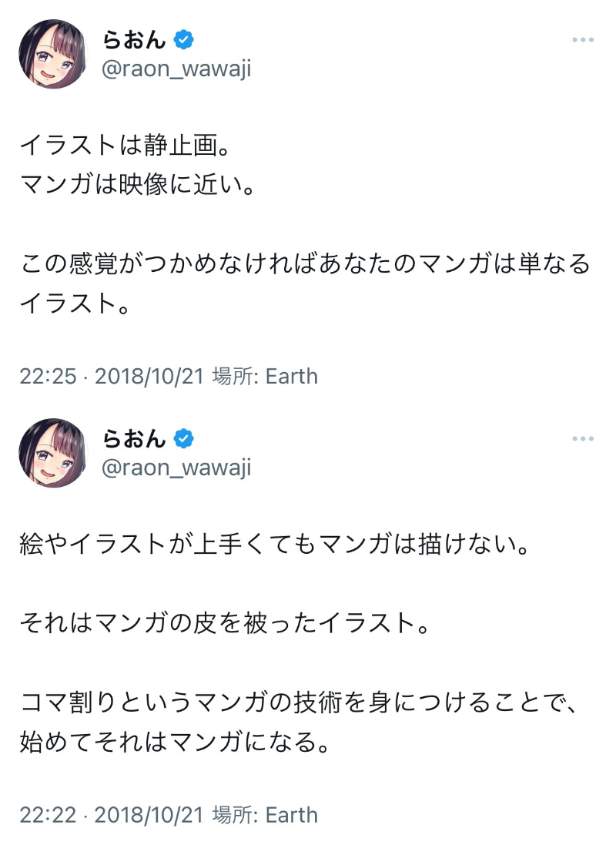616x845 pixels.
Task: Open more options on the 22:25 tweet
Action: [x=583, y=39]
